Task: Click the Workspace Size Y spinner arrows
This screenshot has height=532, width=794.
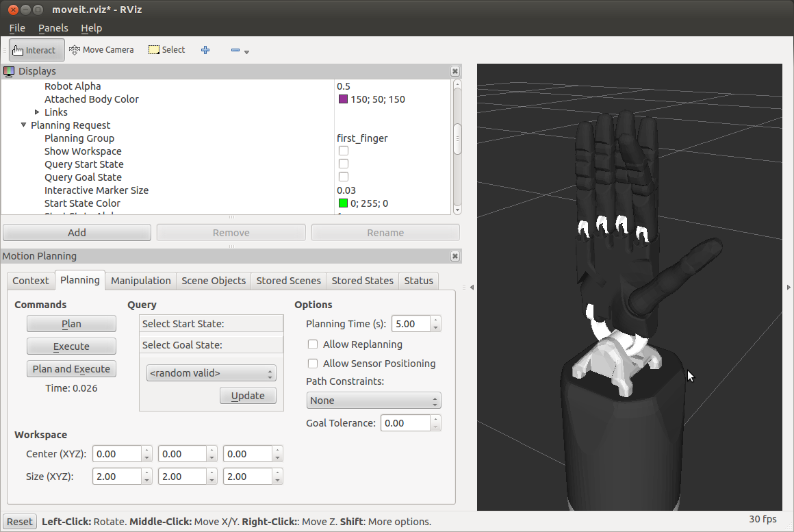Action: [x=212, y=477]
